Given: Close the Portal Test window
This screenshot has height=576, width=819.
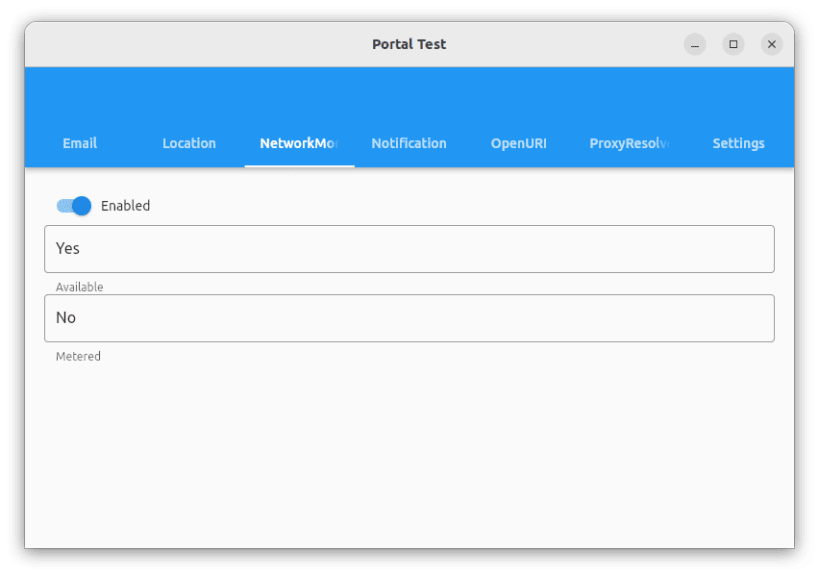Looking at the screenshot, I should [x=771, y=44].
